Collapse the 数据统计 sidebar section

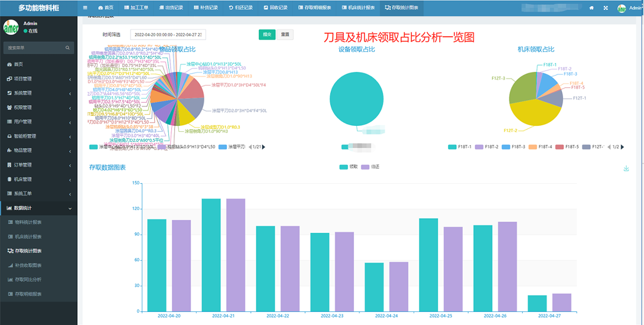pos(38,208)
